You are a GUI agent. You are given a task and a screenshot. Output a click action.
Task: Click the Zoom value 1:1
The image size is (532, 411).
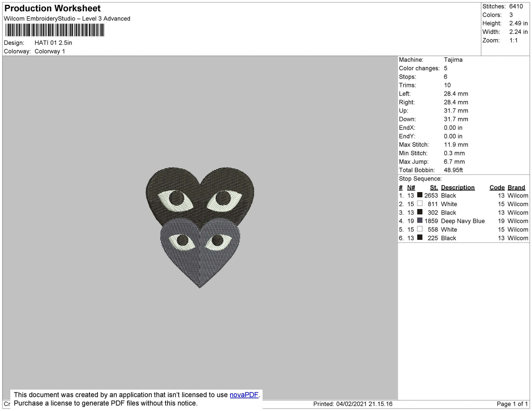click(x=514, y=40)
